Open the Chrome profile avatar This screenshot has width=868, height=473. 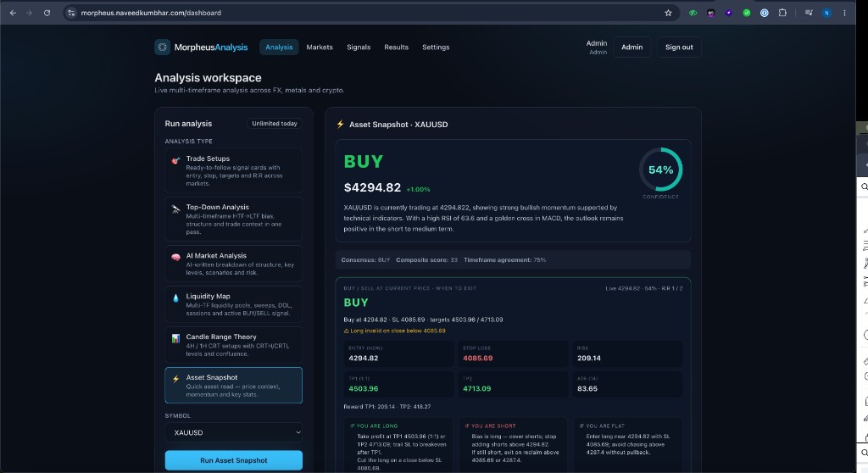(x=826, y=13)
